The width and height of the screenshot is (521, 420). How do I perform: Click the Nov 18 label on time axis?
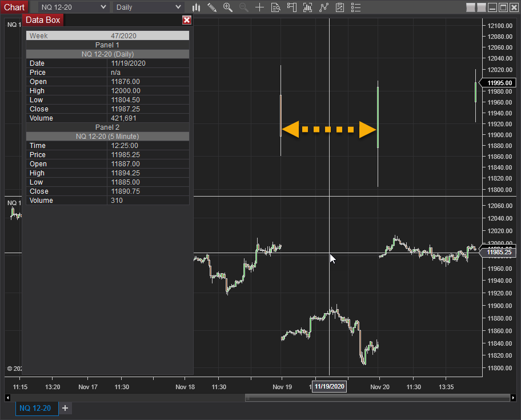[x=185, y=387]
